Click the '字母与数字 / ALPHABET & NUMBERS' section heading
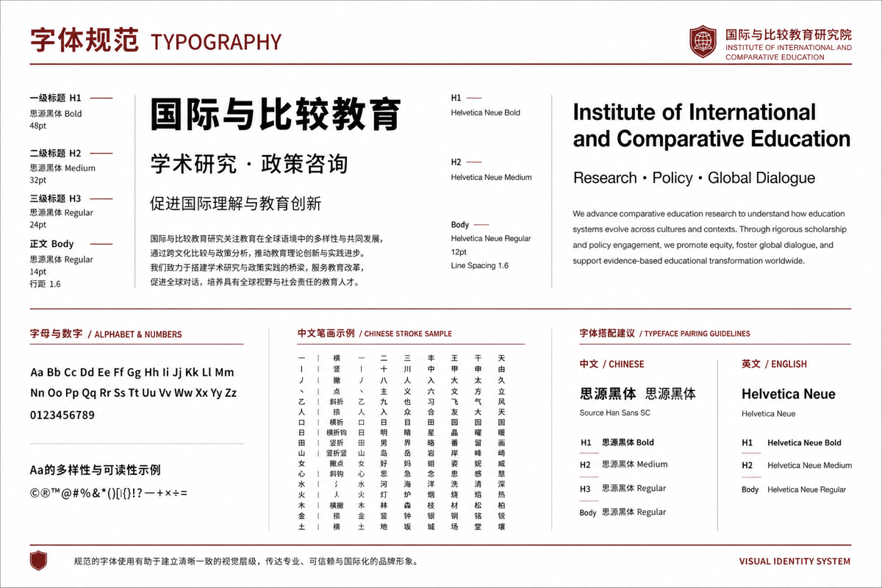This screenshot has width=882, height=588. point(106,334)
